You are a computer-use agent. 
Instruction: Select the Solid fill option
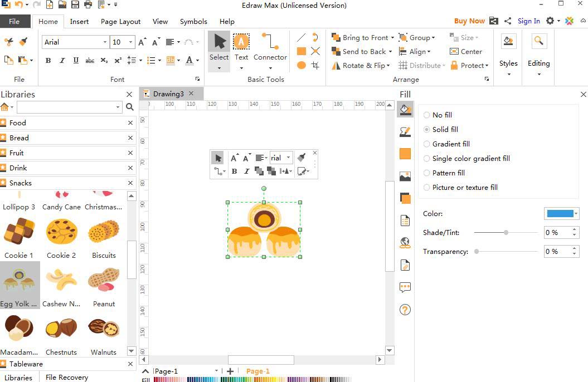pos(441,130)
